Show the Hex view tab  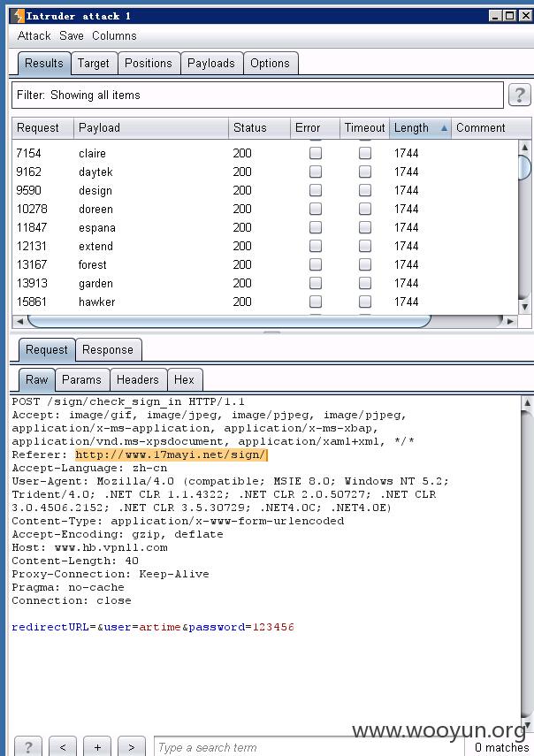(184, 379)
